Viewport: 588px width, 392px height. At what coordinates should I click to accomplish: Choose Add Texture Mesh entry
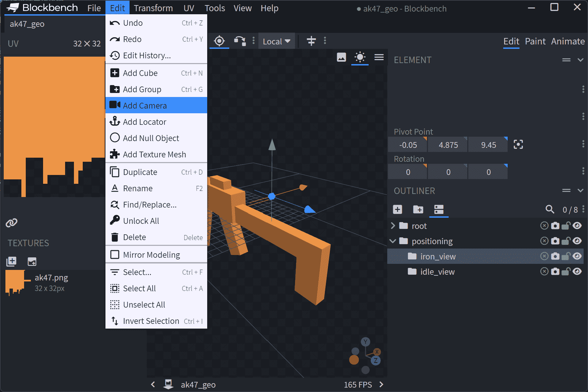click(156, 154)
